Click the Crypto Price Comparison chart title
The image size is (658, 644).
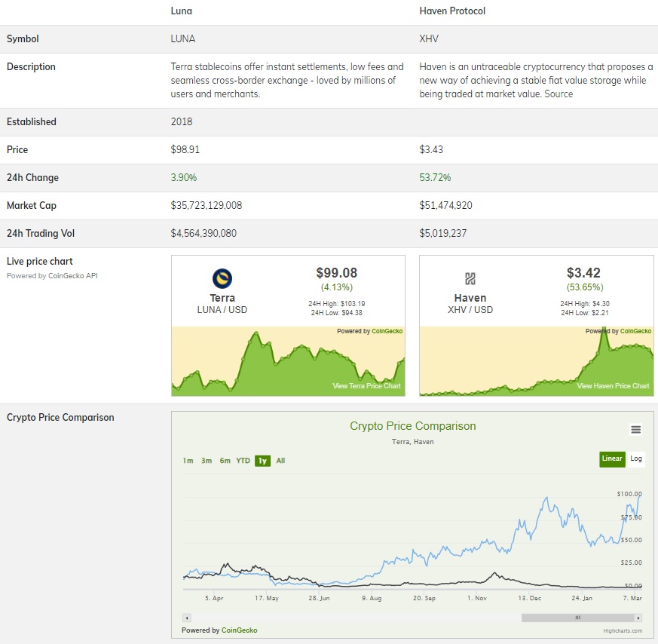[413, 426]
